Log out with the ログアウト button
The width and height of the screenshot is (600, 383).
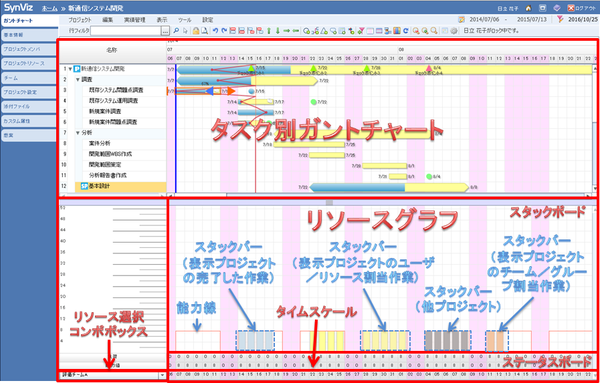(x=581, y=8)
